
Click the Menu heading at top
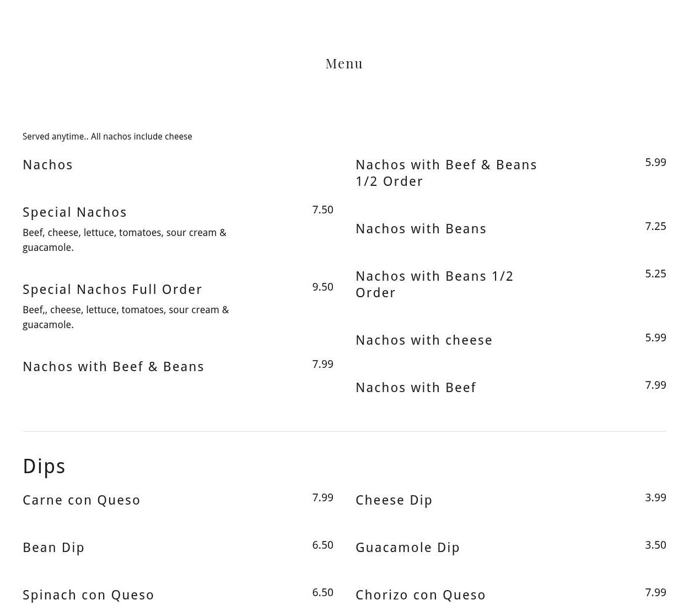point(344,63)
